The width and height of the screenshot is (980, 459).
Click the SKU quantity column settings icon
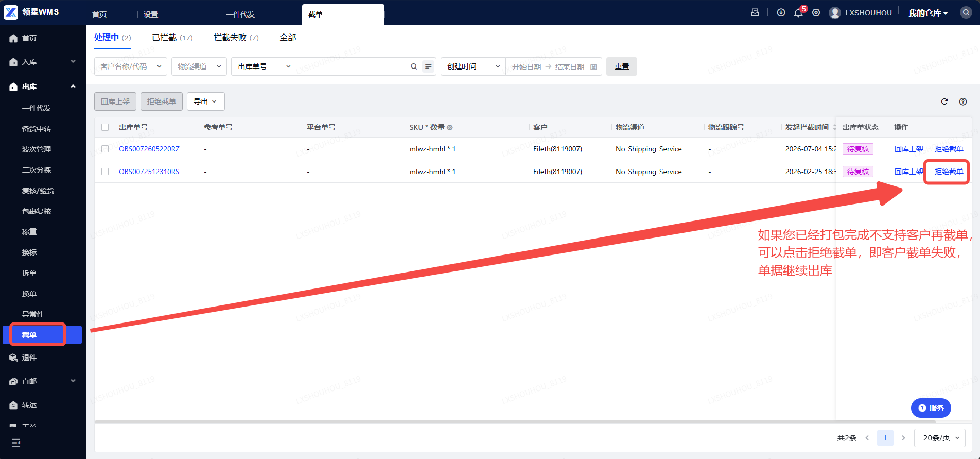[x=450, y=127]
